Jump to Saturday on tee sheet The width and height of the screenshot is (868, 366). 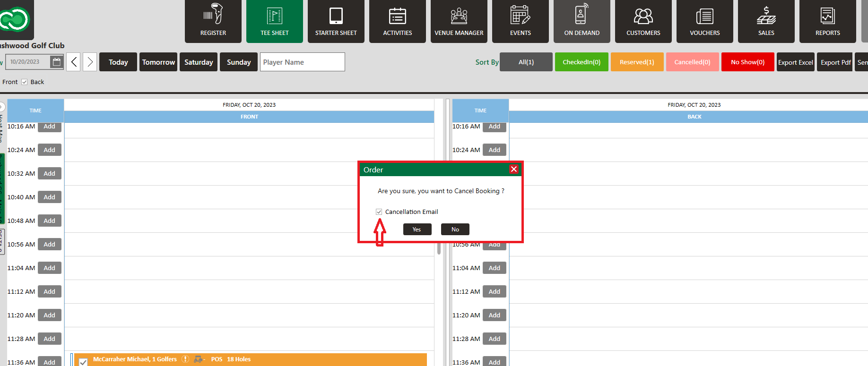tap(199, 62)
